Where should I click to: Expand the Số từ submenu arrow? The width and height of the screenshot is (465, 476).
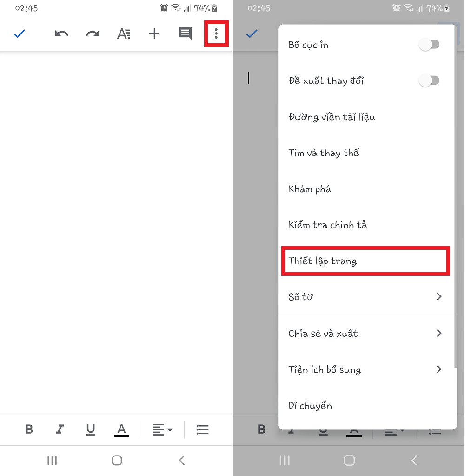439,296
